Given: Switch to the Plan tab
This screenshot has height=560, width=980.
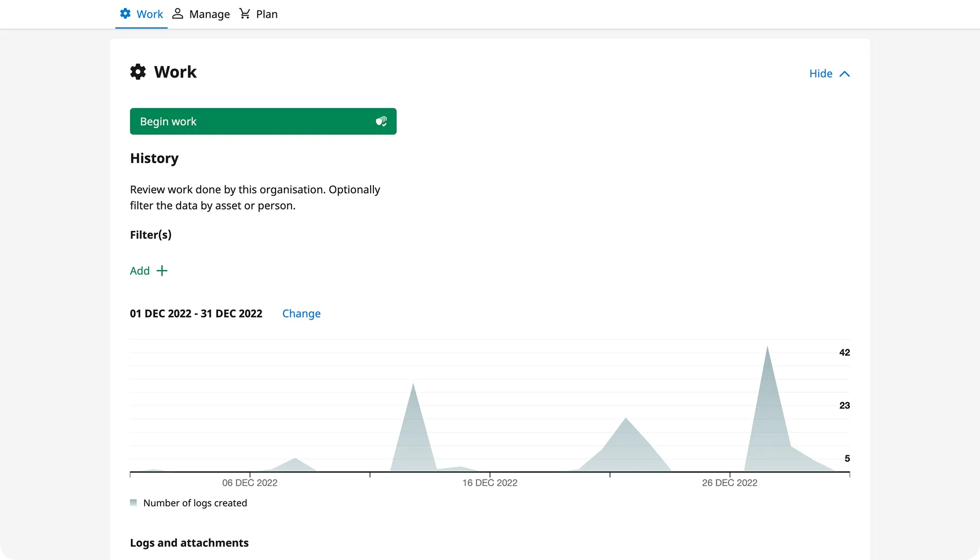Looking at the screenshot, I should tap(267, 14).
